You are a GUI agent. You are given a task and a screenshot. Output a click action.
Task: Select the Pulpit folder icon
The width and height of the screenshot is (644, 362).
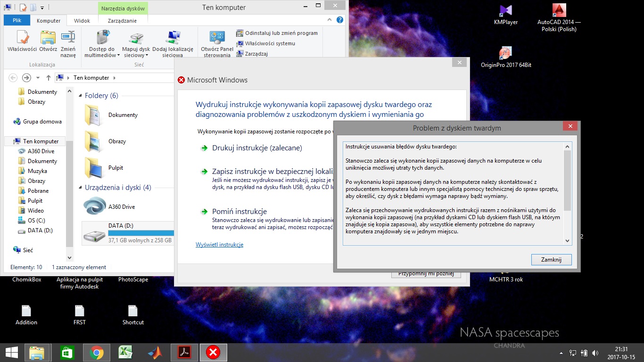pos(93,168)
